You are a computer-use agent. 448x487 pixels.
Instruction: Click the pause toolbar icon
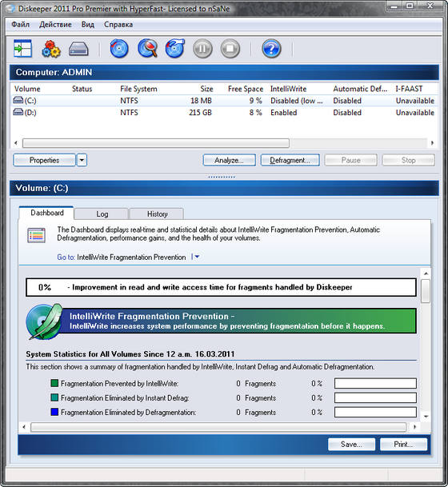pyautogui.click(x=202, y=49)
